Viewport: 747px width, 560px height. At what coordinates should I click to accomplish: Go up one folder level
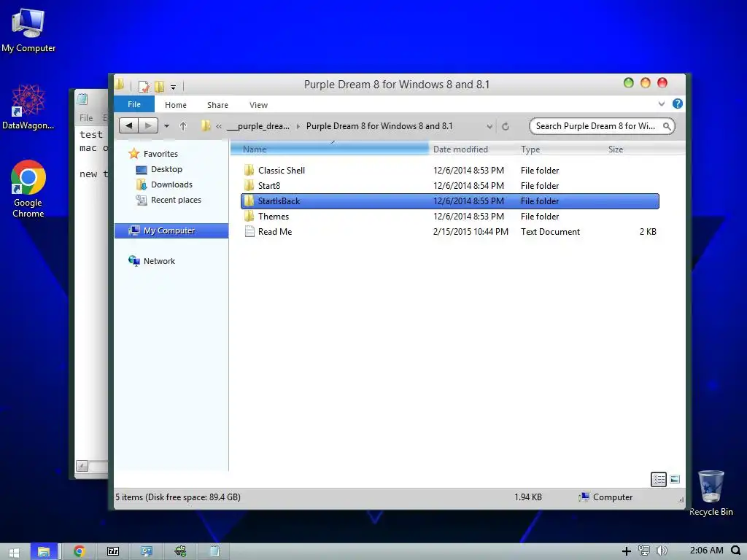click(183, 126)
